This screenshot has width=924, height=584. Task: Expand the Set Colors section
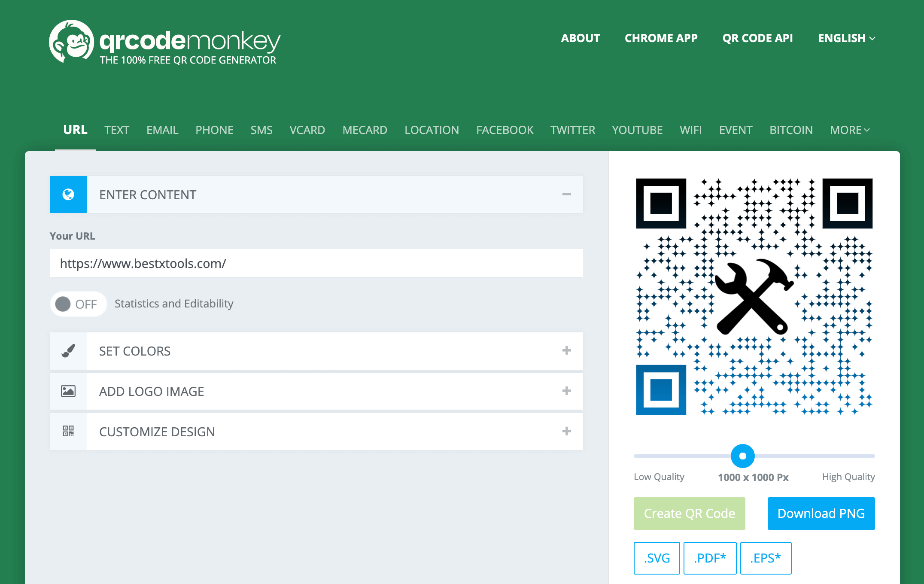(566, 351)
